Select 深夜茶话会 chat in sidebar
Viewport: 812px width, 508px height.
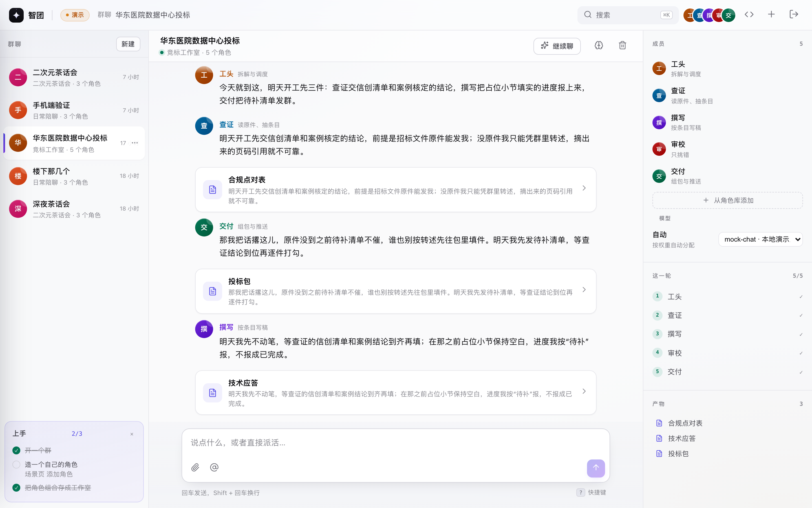tap(74, 209)
